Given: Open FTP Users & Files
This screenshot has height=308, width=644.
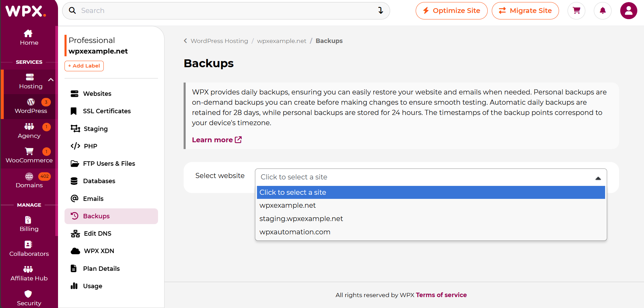Looking at the screenshot, I should (111, 164).
